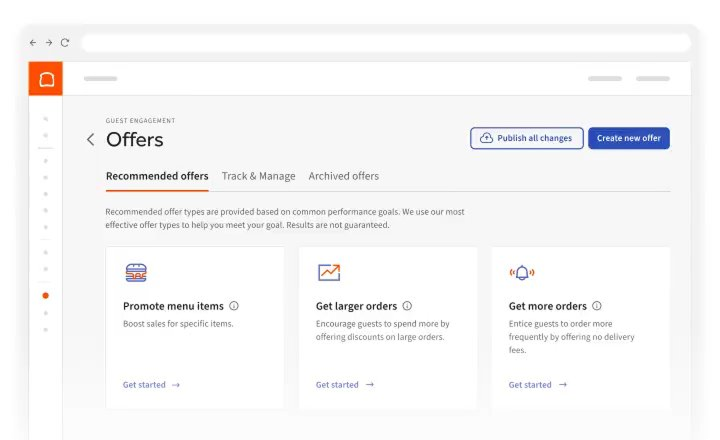Click the Get larger orders heading

(356, 306)
